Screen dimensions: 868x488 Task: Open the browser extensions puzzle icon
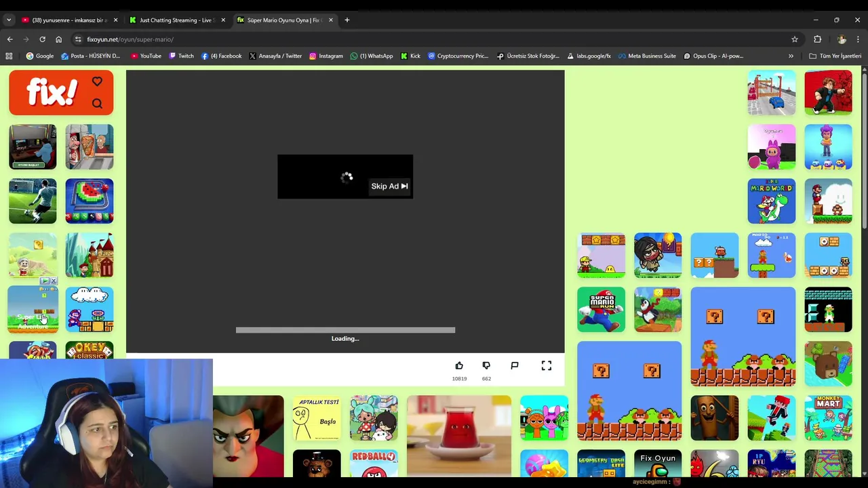pos(817,39)
